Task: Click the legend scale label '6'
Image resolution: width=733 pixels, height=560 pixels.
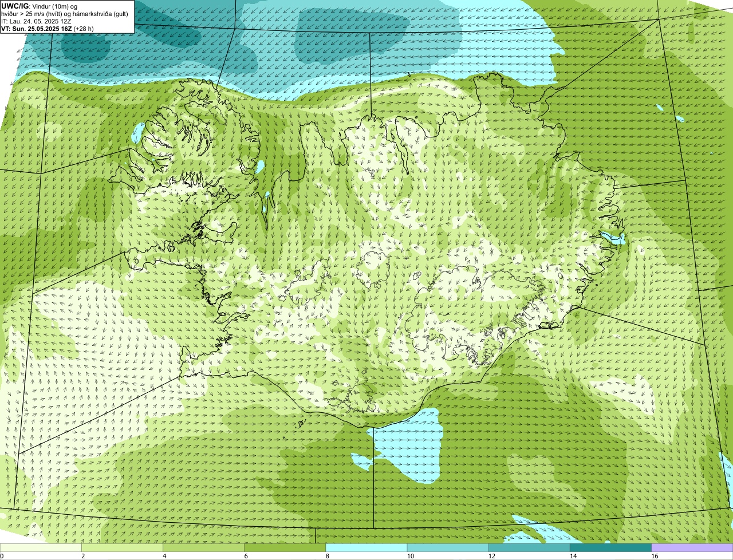Action: (246, 556)
